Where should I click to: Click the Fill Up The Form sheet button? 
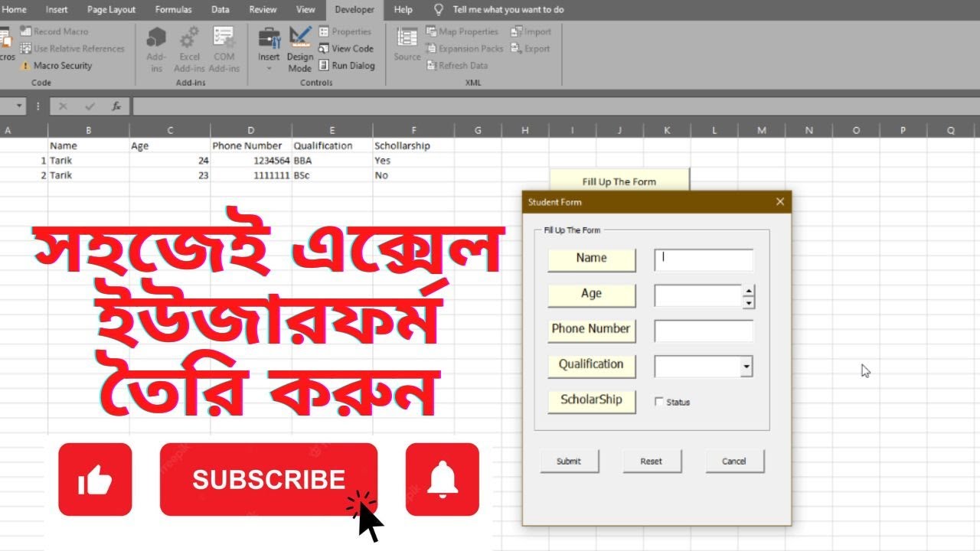(619, 181)
